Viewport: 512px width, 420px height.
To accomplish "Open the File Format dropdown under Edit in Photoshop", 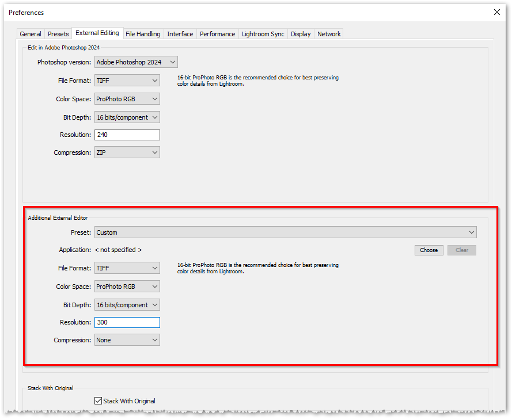I will click(x=127, y=81).
